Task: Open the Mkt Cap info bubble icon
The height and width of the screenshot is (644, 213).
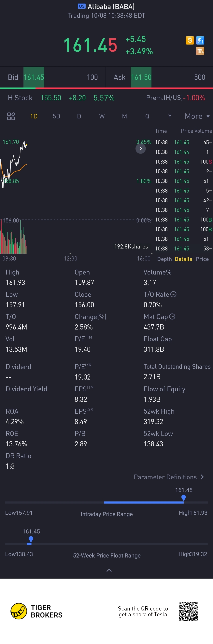Action: (x=172, y=316)
